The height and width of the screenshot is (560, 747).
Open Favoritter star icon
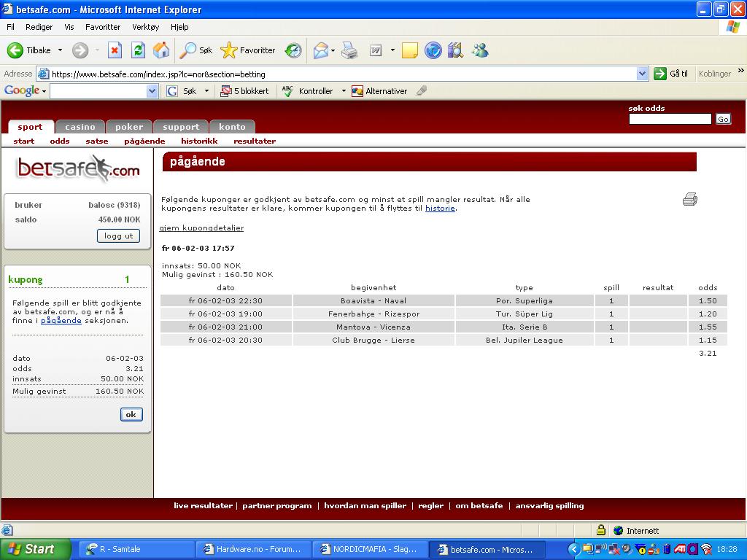coord(228,50)
